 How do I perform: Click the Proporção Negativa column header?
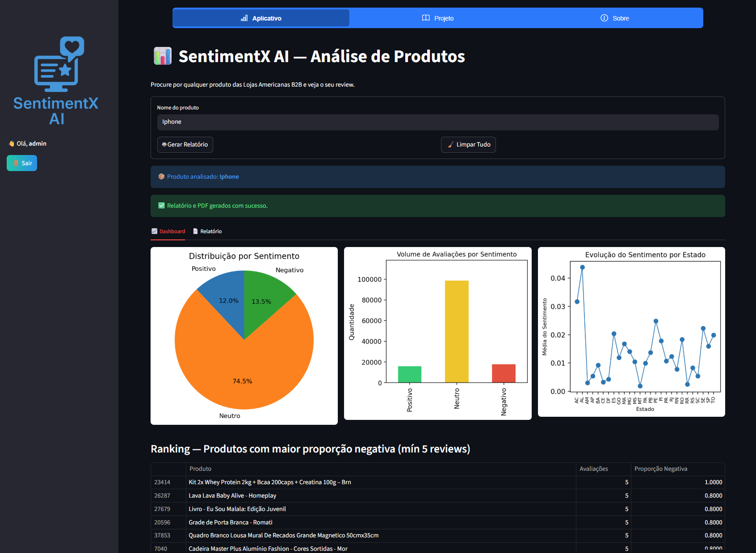click(x=660, y=469)
